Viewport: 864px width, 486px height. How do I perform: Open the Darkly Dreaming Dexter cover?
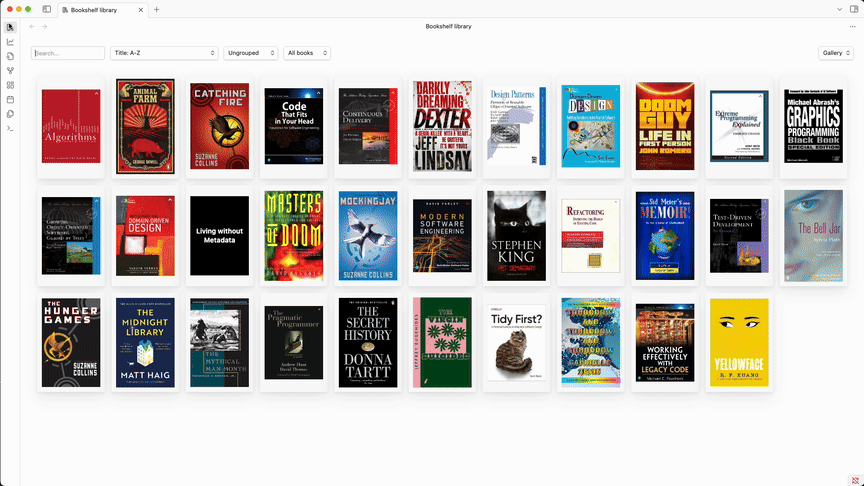[442, 126]
